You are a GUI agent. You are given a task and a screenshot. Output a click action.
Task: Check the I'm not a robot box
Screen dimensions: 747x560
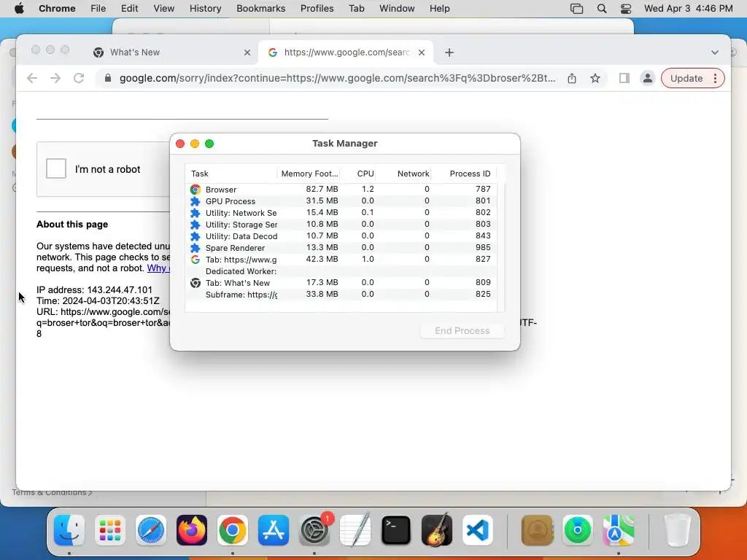(56, 168)
